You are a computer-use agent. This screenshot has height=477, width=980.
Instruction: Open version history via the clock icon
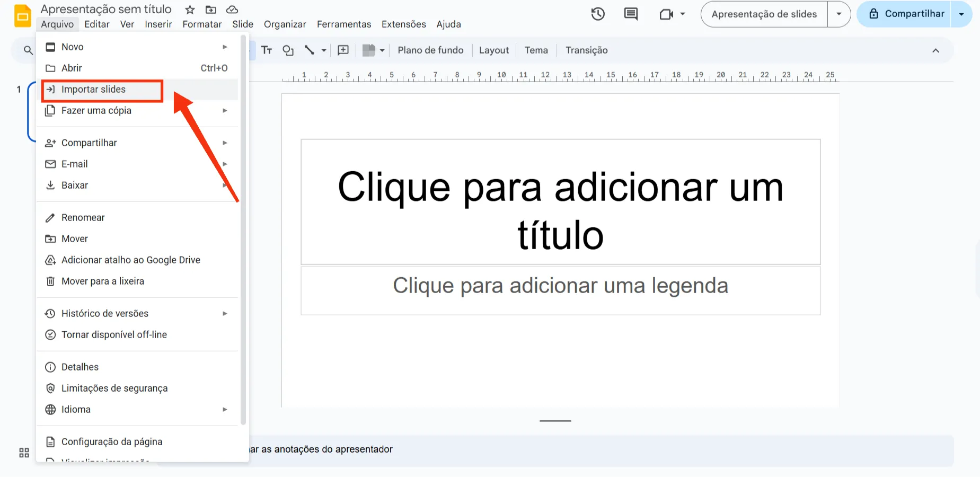(x=598, y=14)
